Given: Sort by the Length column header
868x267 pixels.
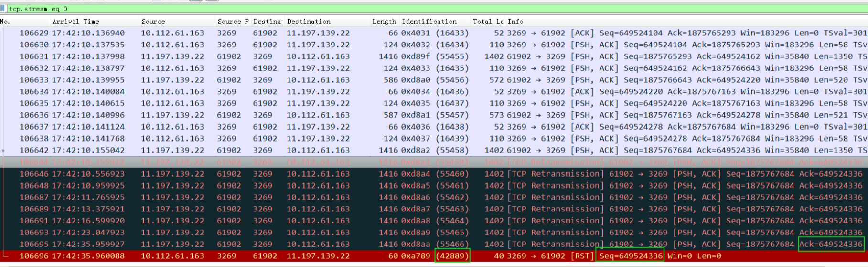Looking at the screenshot, I should (385, 22).
